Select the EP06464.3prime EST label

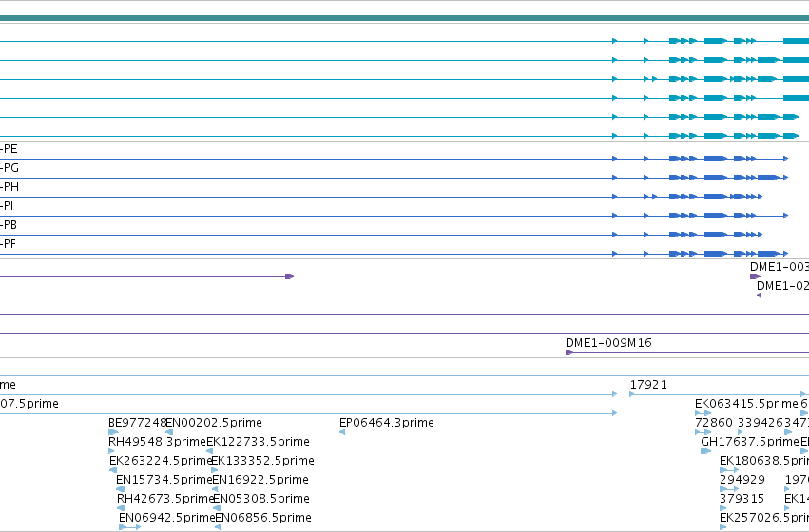coord(387,423)
